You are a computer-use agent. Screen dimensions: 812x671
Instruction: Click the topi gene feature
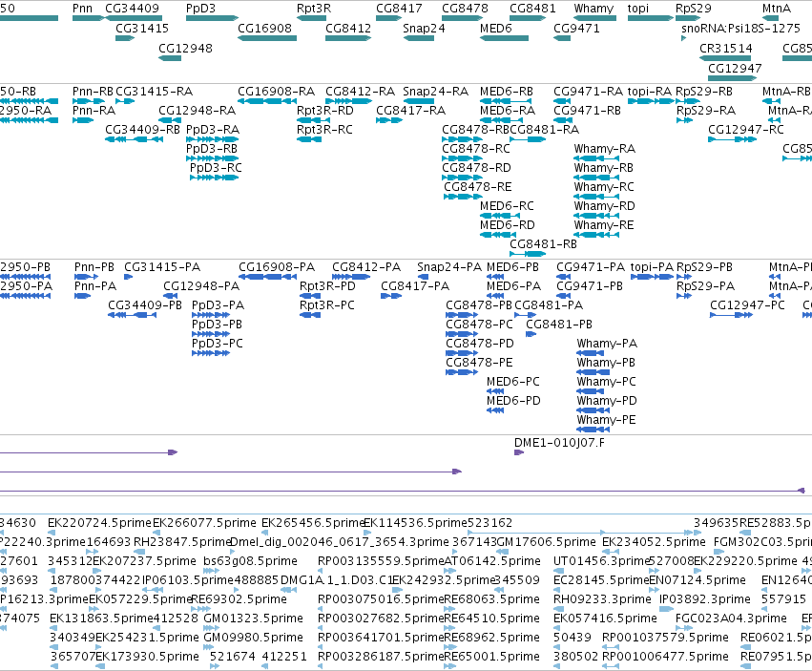point(651,18)
